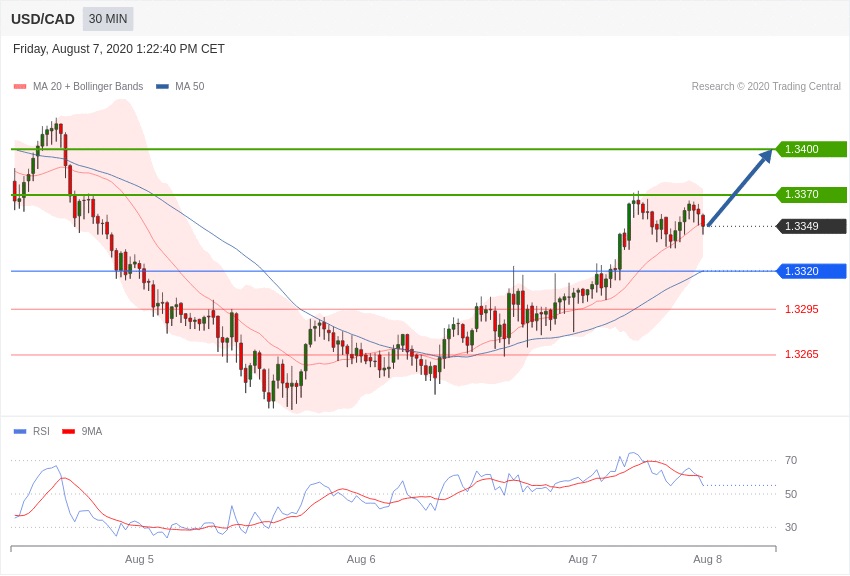Viewport: 850px width, 576px height.
Task: Click the 30 MIN timeframe button
Action: click(x=108, y=19)
